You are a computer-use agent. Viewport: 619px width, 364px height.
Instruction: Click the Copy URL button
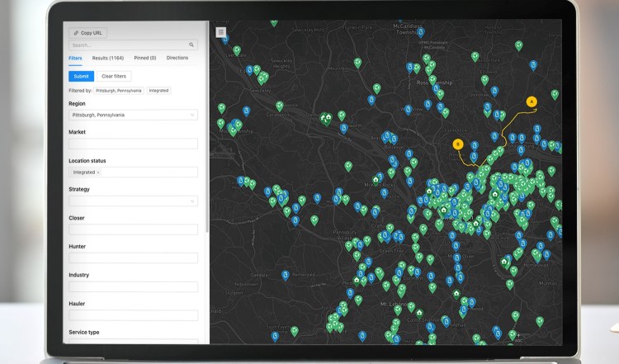[x=87, y=33]
